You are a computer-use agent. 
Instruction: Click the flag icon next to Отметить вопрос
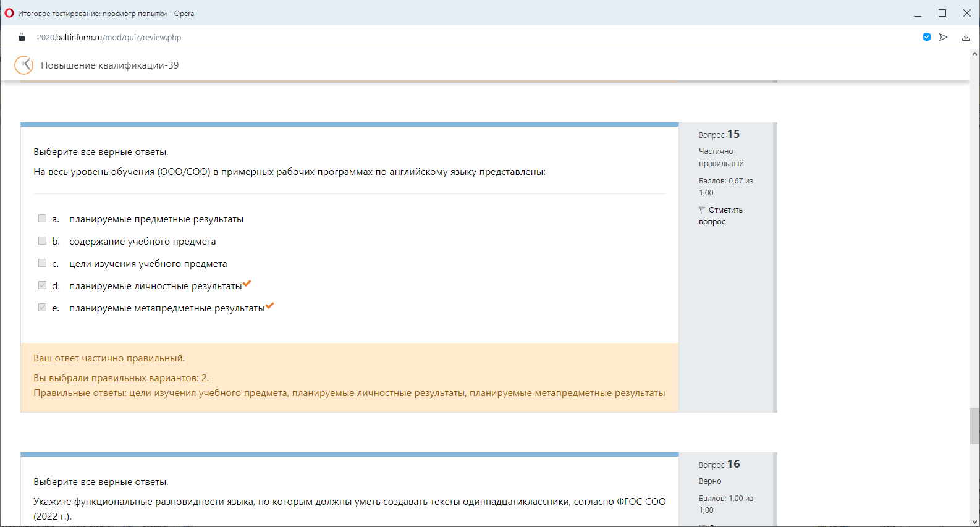[702, 210]
